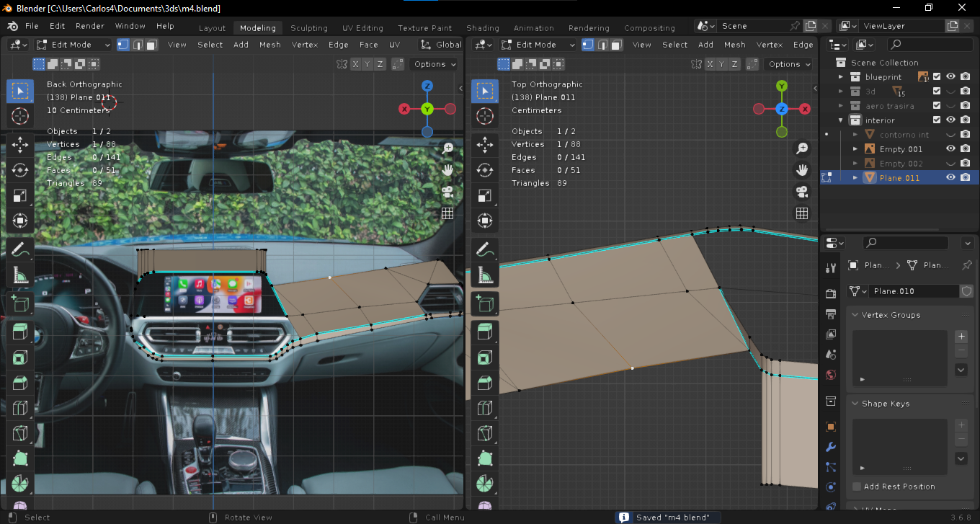Enable face select mode in left viewport

(x=151, y=45)
